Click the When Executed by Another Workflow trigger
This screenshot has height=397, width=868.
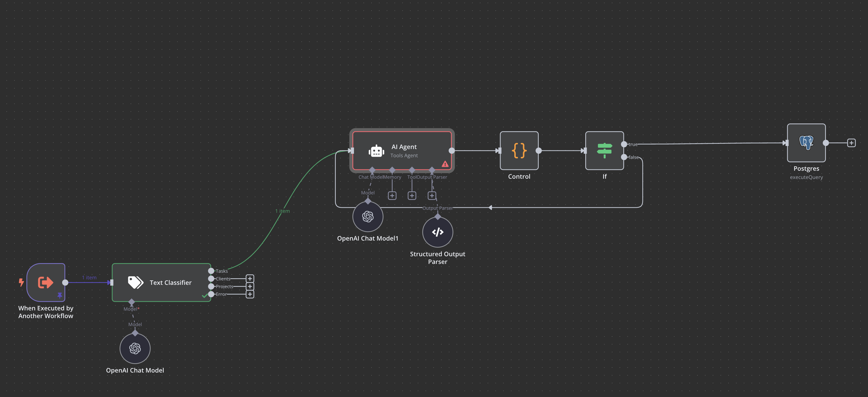(x=46, y=283)
